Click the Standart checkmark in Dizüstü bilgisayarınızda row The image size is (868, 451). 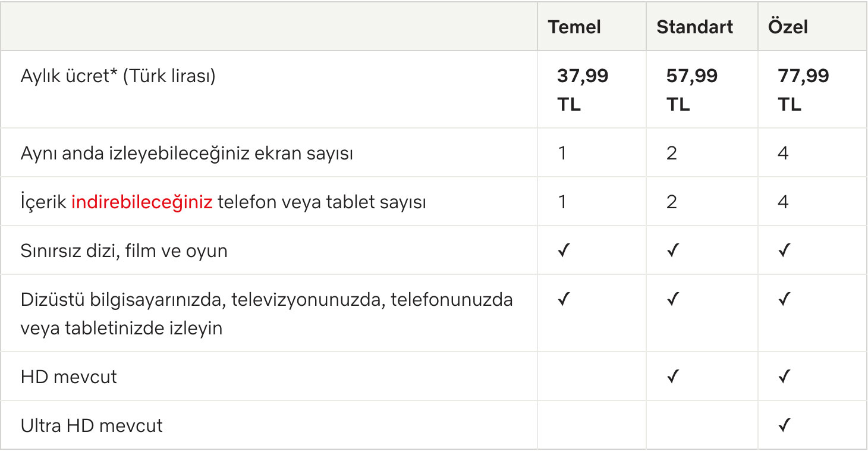[672, 299]
